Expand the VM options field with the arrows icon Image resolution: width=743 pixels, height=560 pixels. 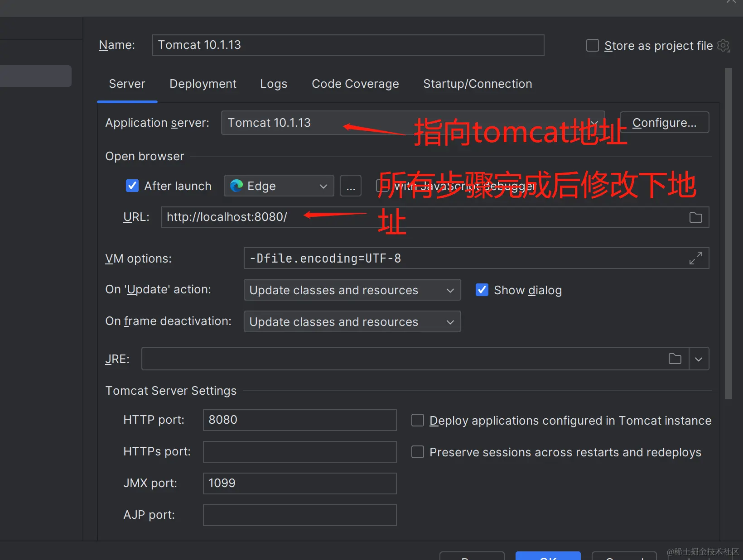pos(695,258)
